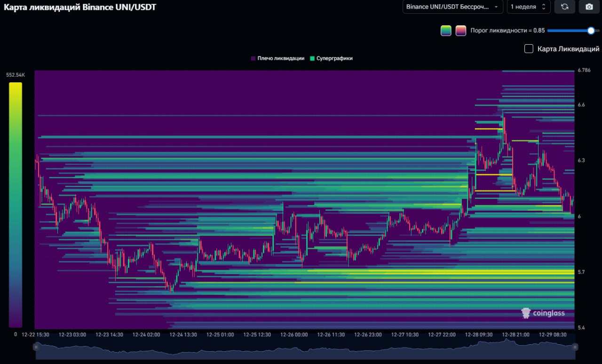Click the 12-26 00:00 time axis label
The image size is (602, 364).
pyautogui.click(x=294, y=335)
